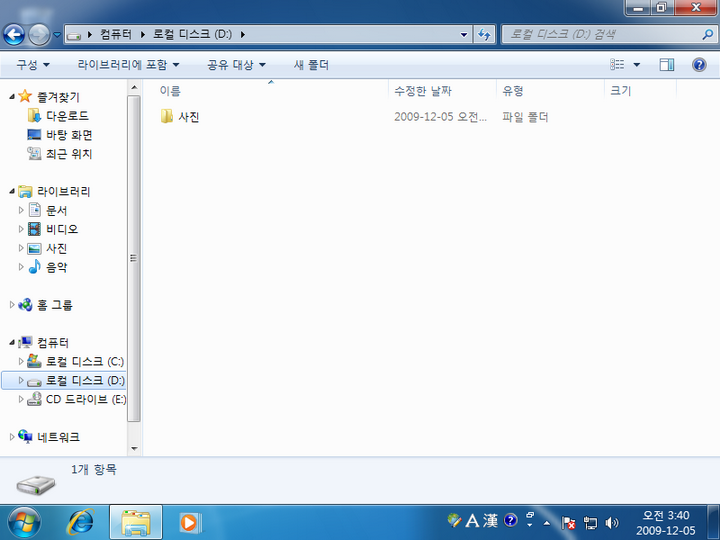Collapse the 즐겨찾기 section

point(12,96)
